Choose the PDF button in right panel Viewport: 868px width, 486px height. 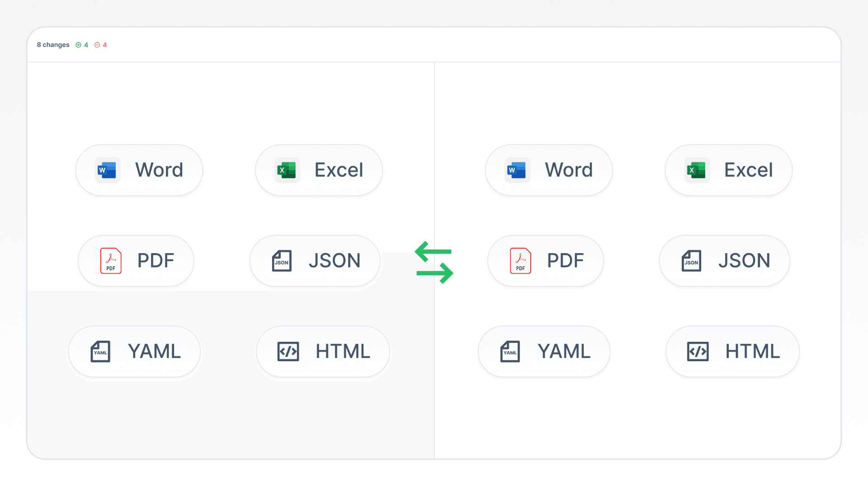(545, 261)
